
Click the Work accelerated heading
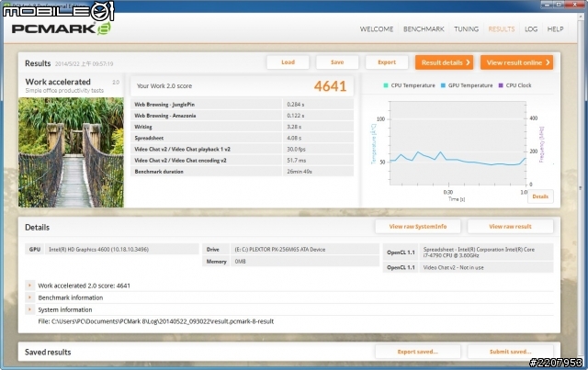(x=58, y=82)
